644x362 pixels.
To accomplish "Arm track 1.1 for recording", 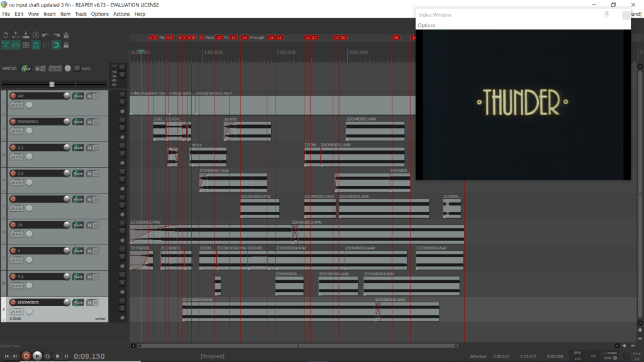I will tap(13, 147).
